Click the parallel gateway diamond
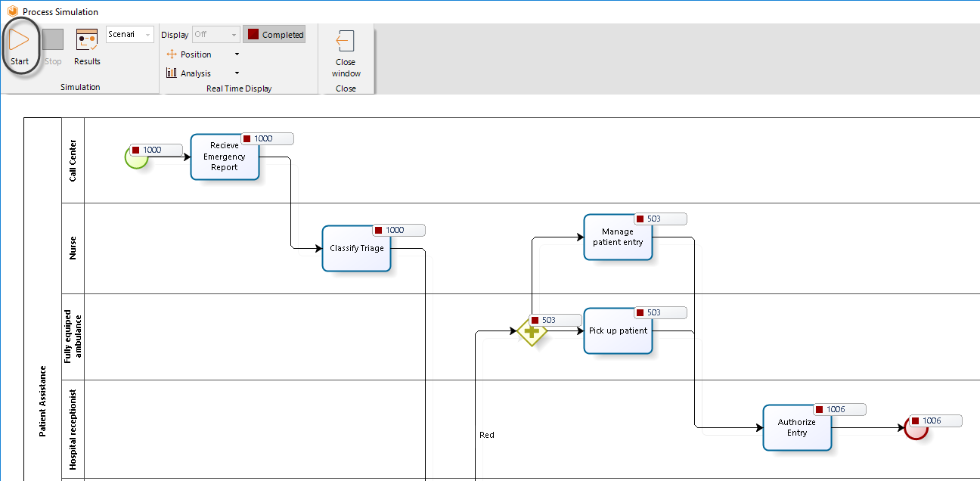980x481 pixels. (532, 331)
